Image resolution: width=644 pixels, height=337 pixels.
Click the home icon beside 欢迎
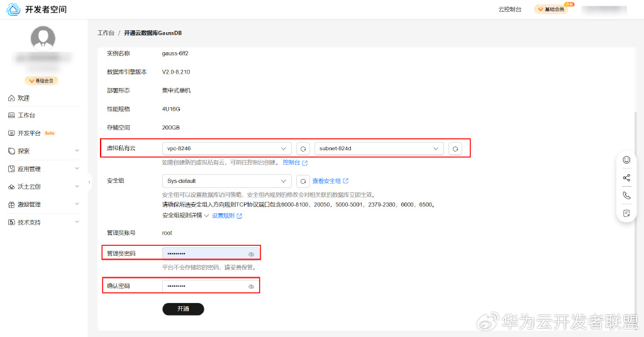[x=11, y=98]
